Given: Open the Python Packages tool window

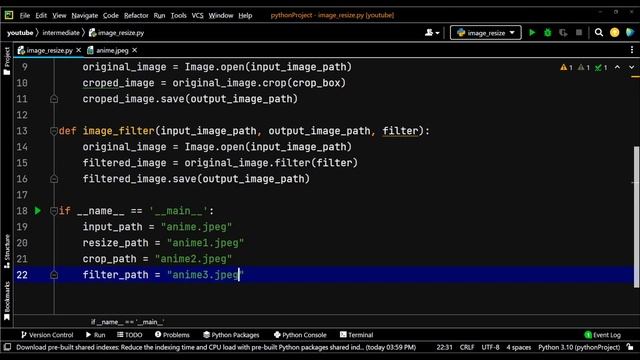Looking at the screenshot, I should (231, 335).
